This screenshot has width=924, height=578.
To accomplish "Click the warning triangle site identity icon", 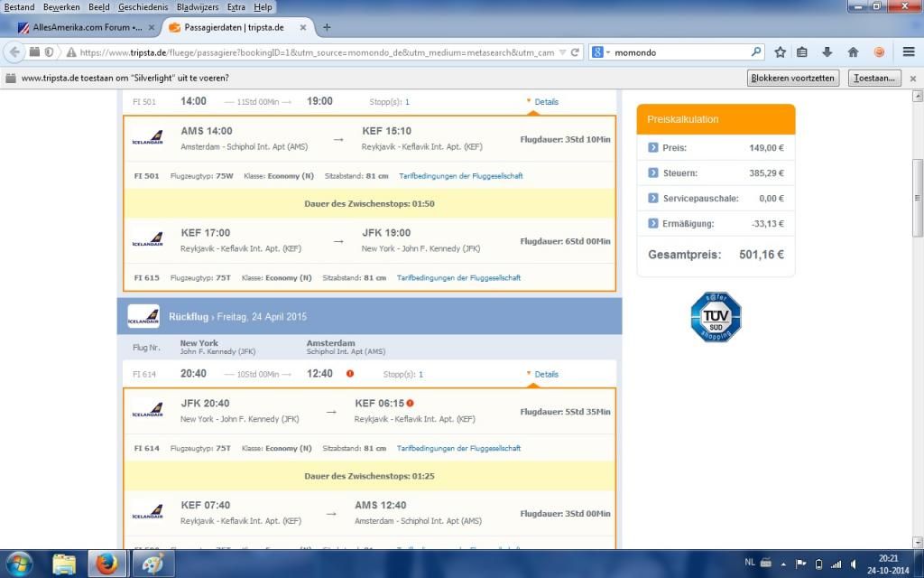I will 71,52.
